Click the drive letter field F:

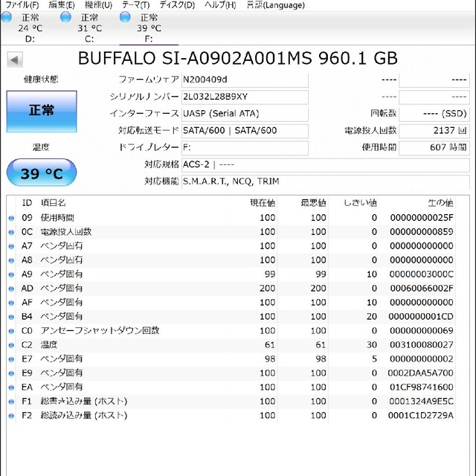pyautogui.click(x=245, y=148)
